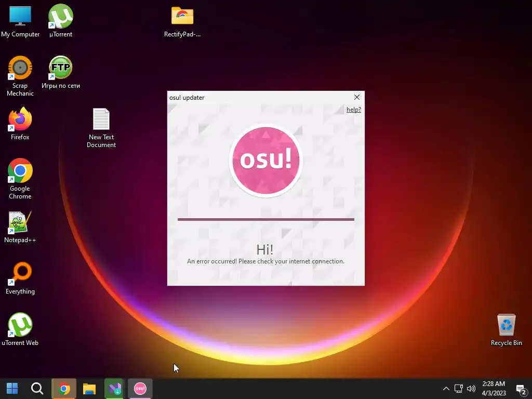This screenshot has height=399, width=532.
Task: Open taskbar Search
Action: tap(37, 389)
